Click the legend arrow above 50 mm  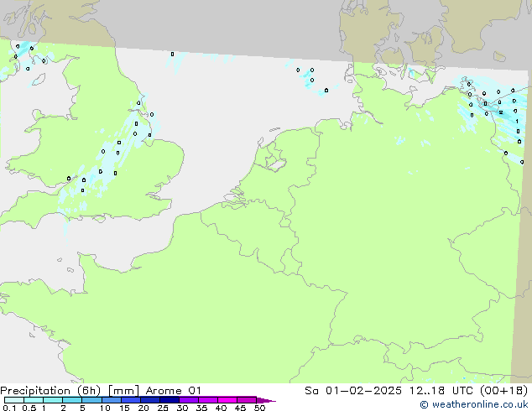tap(266, 400)
